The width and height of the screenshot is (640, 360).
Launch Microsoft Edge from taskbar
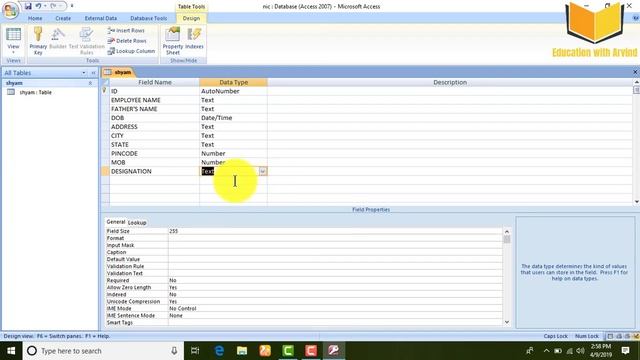point(219,351)
